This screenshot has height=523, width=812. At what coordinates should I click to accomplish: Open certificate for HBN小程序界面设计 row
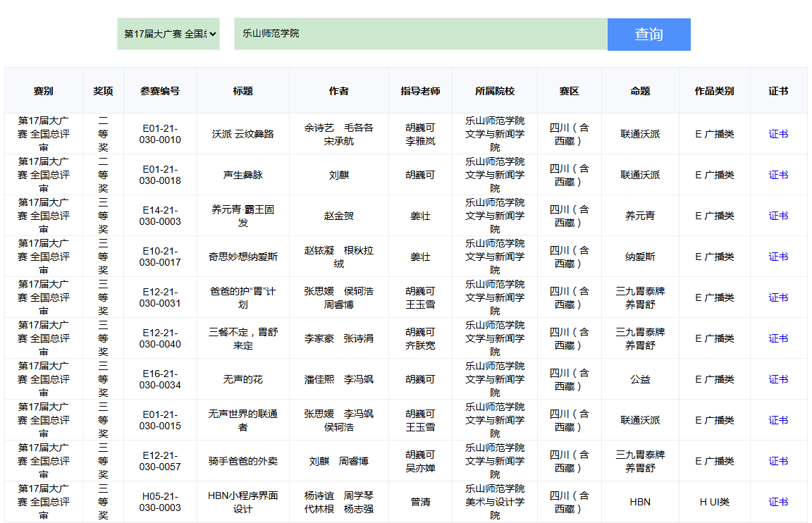click(x=778, y=502)
